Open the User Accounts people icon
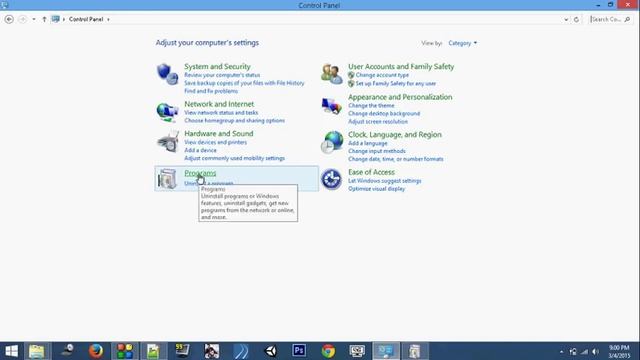640x360 pixels. coord(331,74)
